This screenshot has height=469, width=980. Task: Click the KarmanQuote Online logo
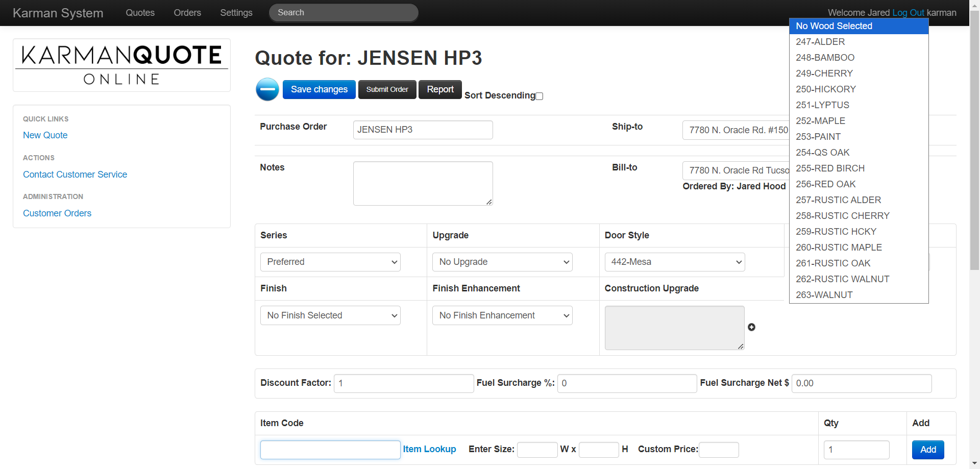coord(121,65)
